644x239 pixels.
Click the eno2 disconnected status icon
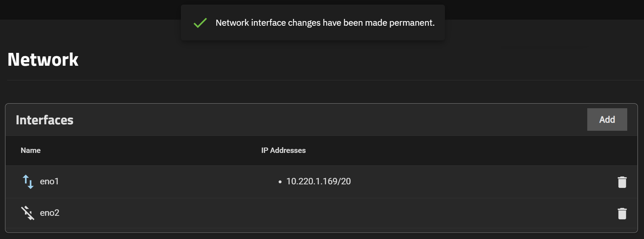coord(27,213)
